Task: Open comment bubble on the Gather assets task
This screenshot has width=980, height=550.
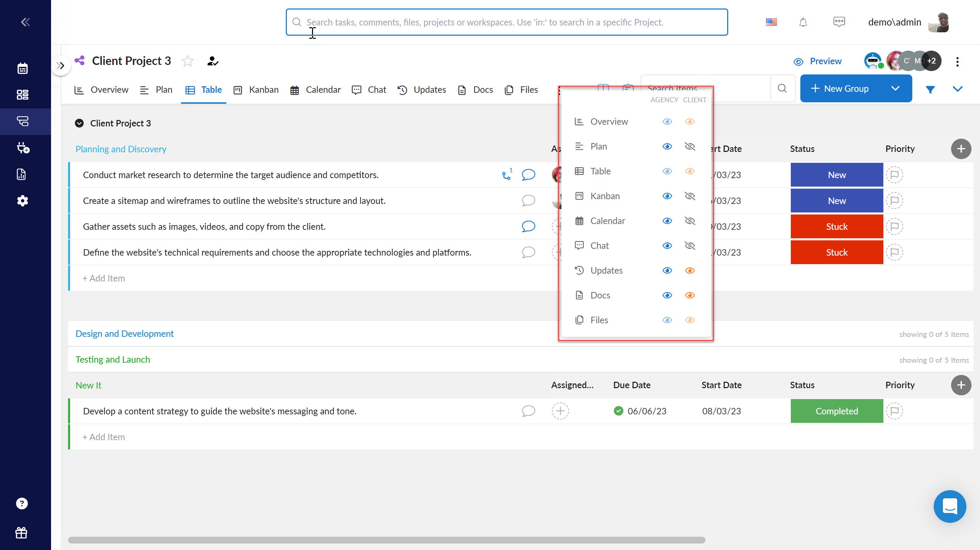Action: coord(528,226)
